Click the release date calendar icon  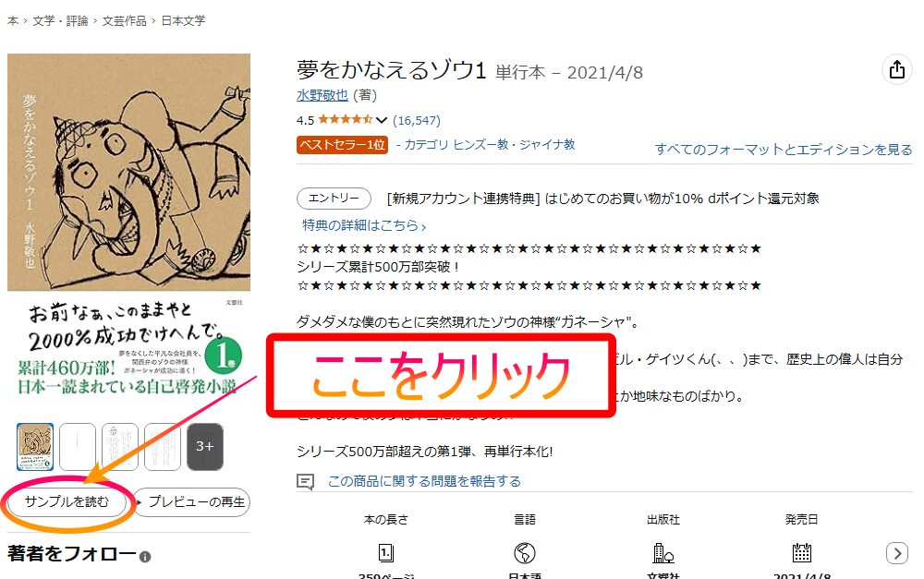click(x=801, y=553)
